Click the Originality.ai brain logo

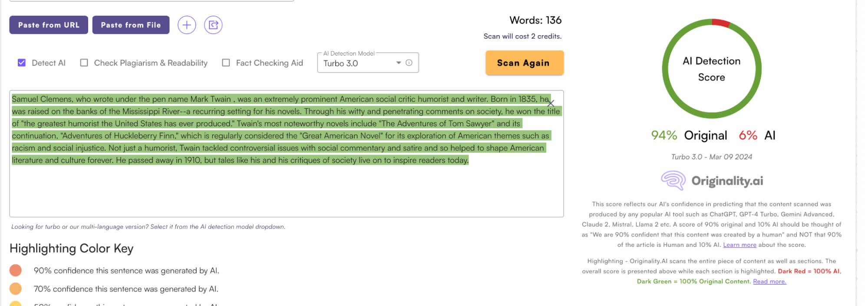[673, 180]
